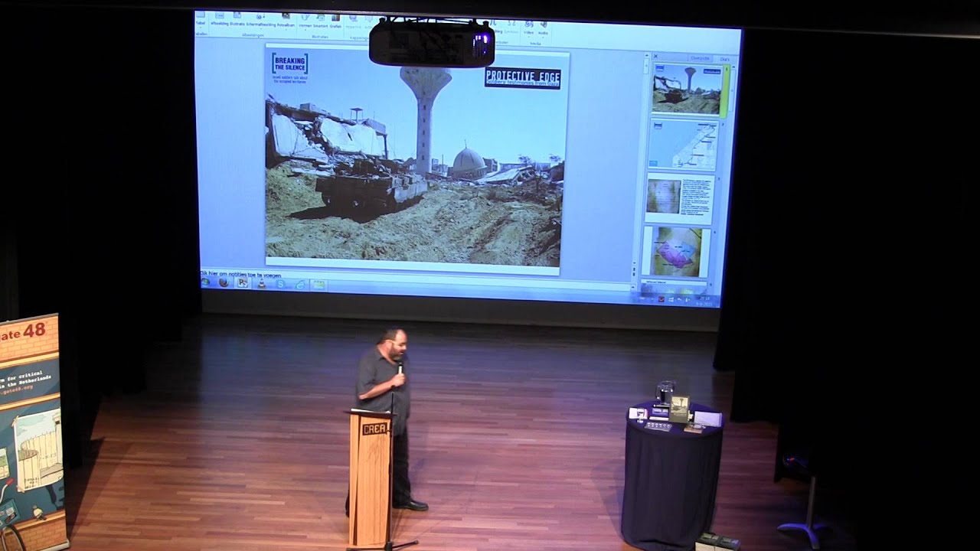This screenshot has width=980, height=551.
Task: Click the Video icon in Media group
Action: [x=528, y=28]
